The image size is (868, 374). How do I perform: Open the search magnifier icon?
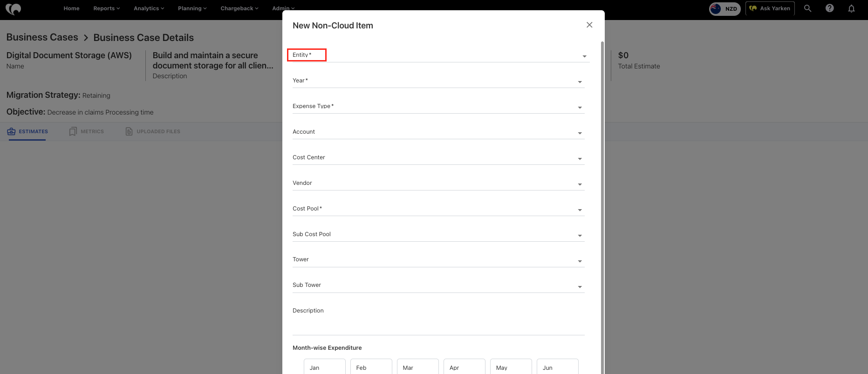coord(807,8)
